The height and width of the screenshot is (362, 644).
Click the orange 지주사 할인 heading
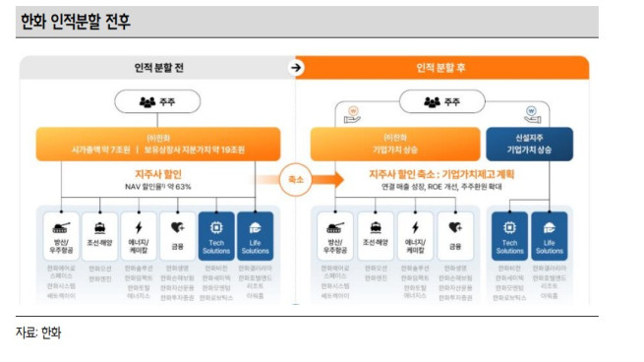(158, 174)
